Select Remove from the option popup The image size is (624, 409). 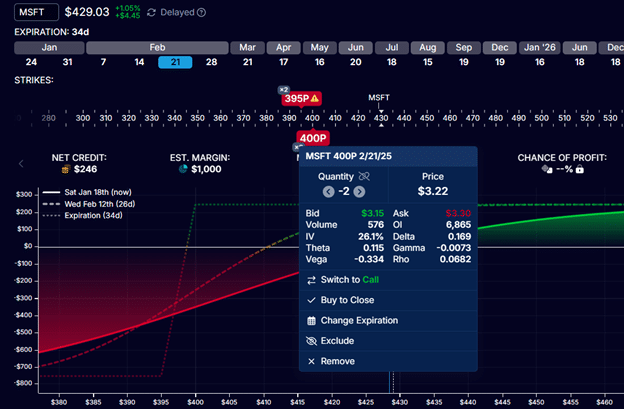tap(388, 361)
